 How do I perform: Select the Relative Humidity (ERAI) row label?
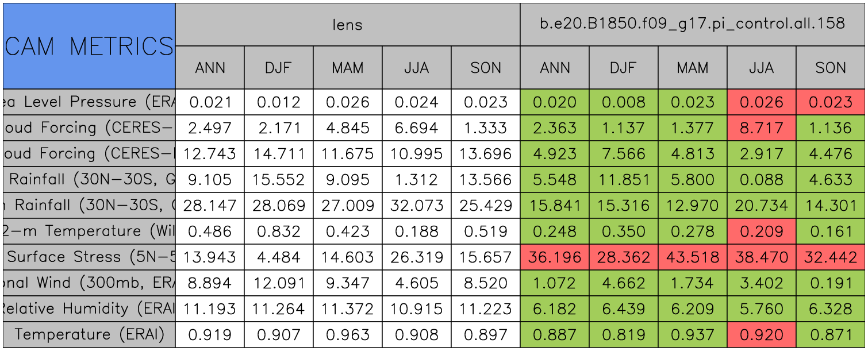point(89,308)
